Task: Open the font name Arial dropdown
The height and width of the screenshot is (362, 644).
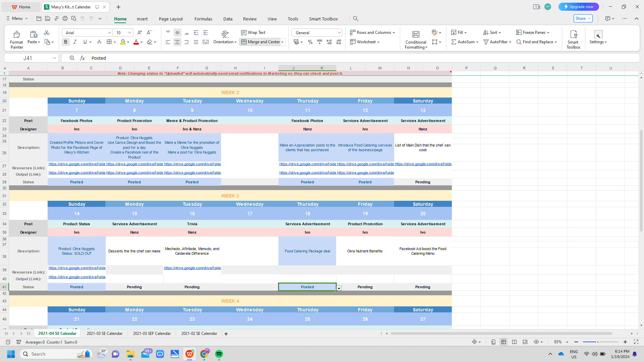Action: coord(109,33)
